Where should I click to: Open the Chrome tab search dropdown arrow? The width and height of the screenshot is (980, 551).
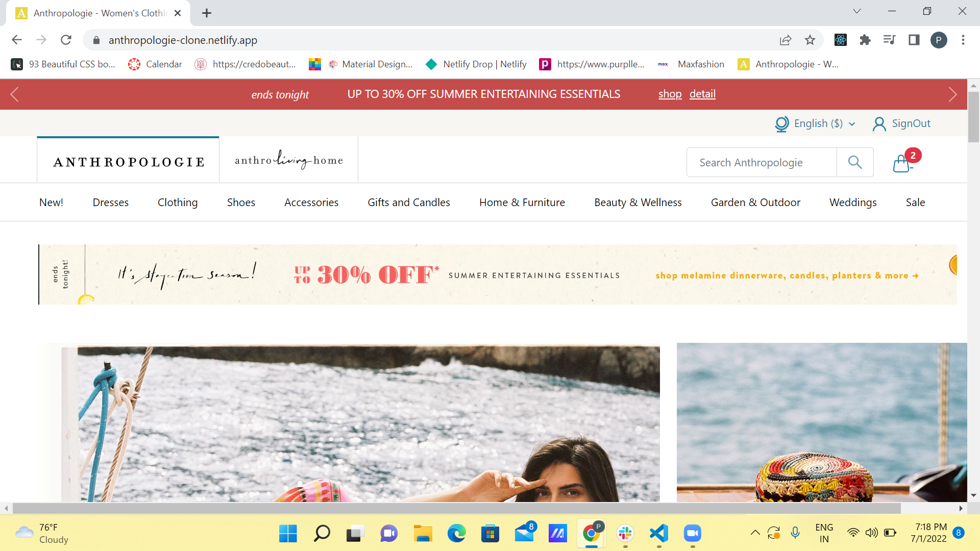pyautogui.click(x=857, y=11)
